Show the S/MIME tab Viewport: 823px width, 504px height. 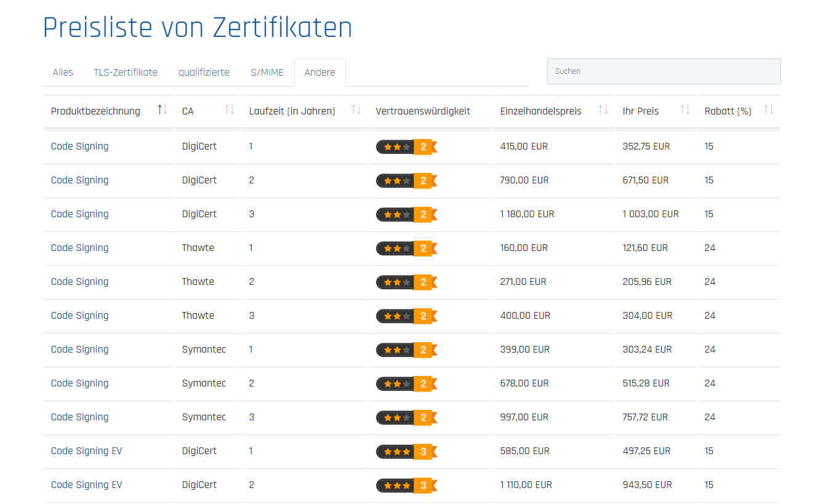pos(267,73)
